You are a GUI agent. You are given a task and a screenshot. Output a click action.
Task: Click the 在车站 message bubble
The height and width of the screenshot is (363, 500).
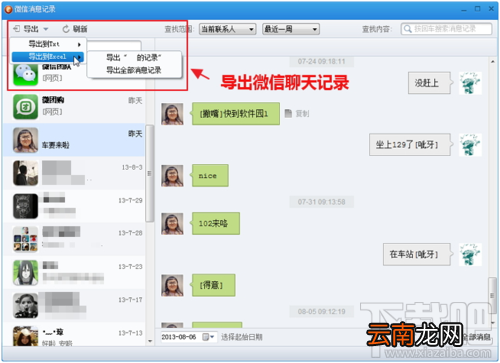418,254
